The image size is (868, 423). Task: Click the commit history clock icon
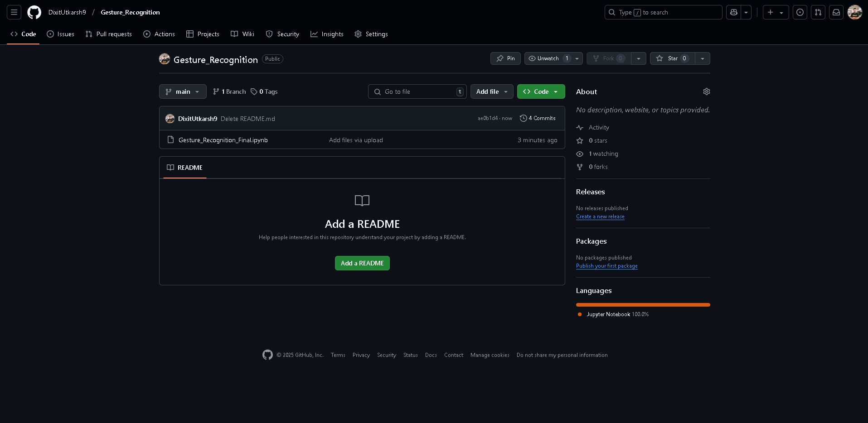pos(524,118)
